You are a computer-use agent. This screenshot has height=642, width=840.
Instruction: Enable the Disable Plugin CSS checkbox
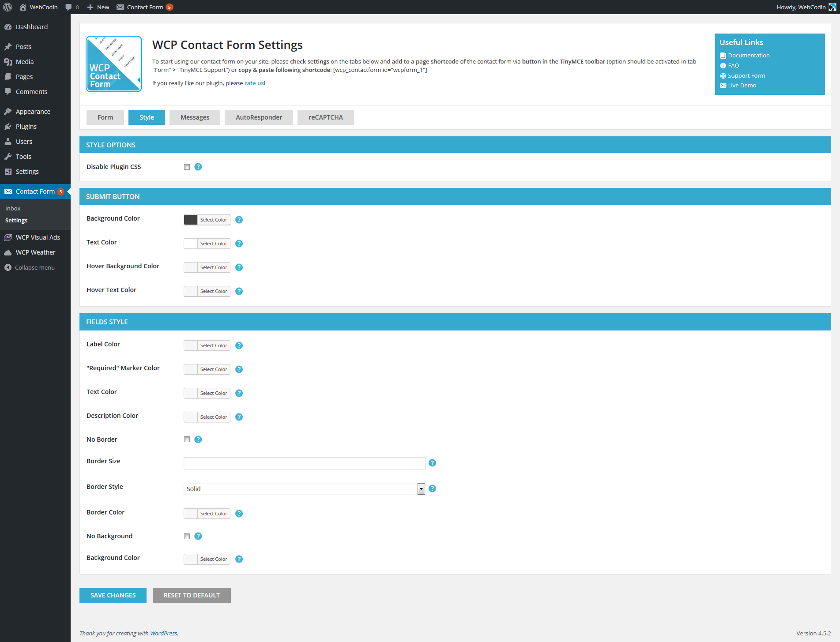click(187, 167)
